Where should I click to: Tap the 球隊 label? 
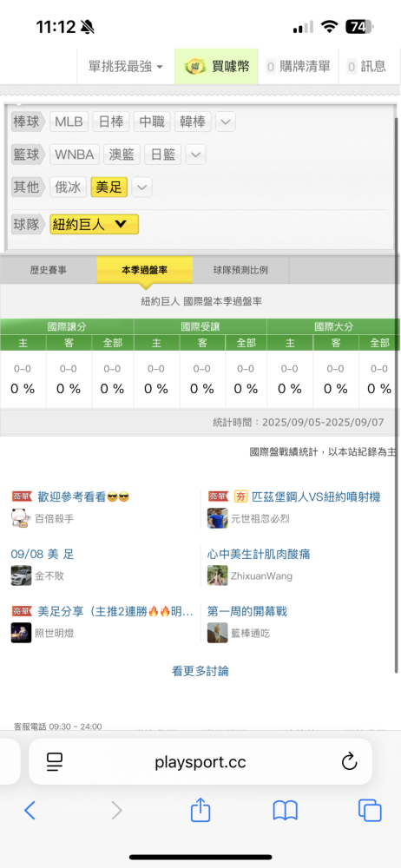pyautogui.click(x=29, y=224)
